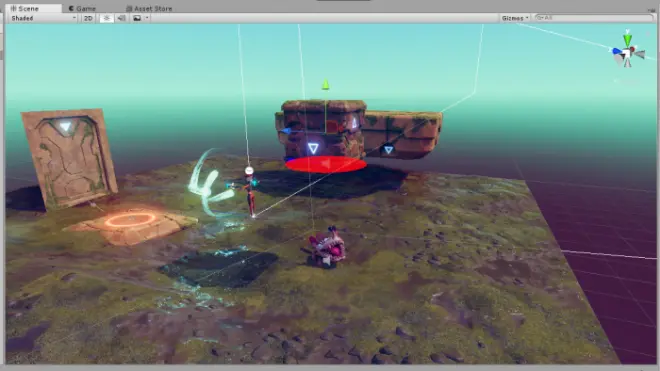Image resolution: width=660 pixels, height=371 pixels.
Task: Click the green Y axis cone on orientation gizmo
Action: [x=627, y=39]
